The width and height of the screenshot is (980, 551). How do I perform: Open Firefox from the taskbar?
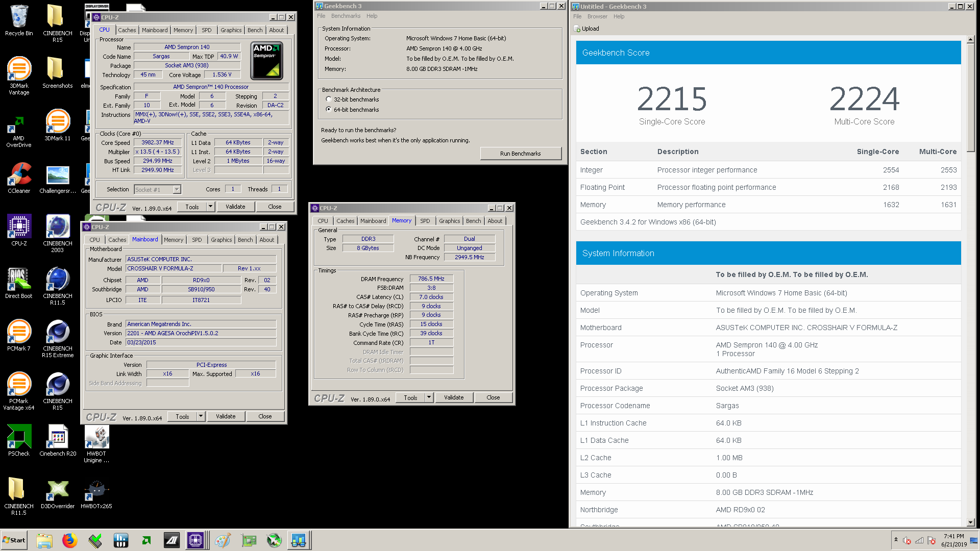[69, 540]
